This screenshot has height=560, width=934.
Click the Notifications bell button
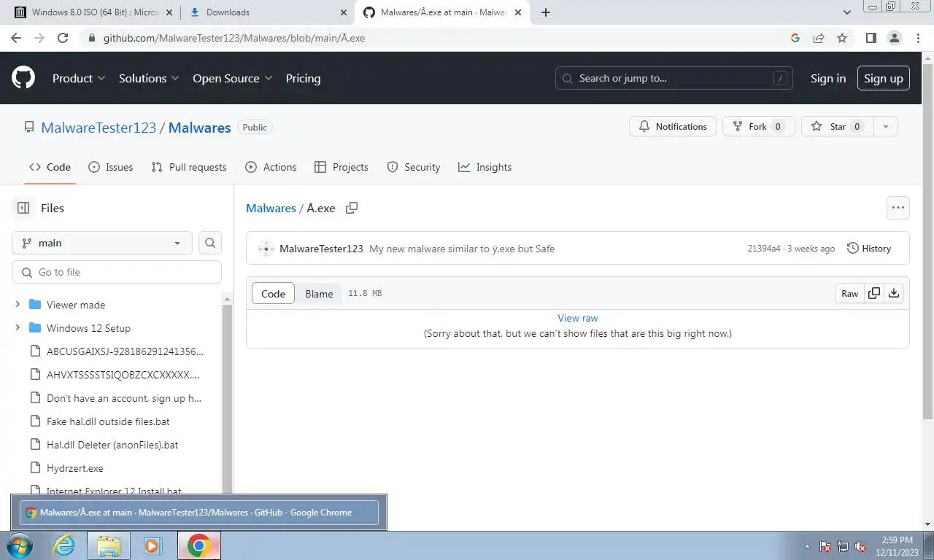pyautogui.click(x=673, y=126)
